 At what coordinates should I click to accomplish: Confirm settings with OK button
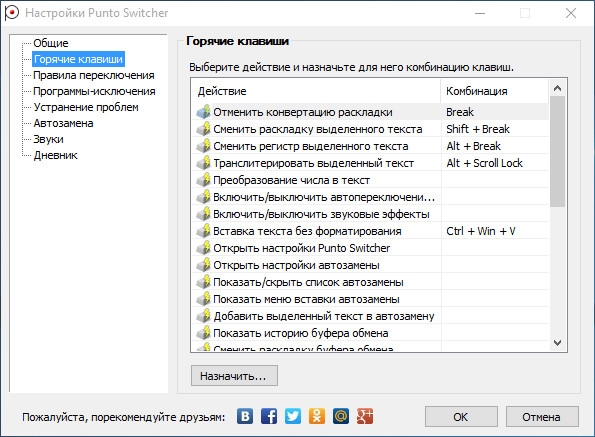(461, 417)
